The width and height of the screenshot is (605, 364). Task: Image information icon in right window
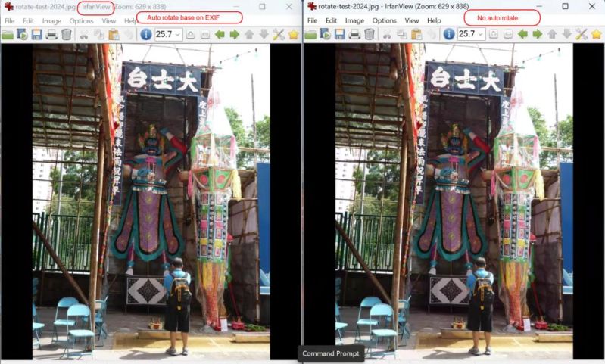point(448,34)
